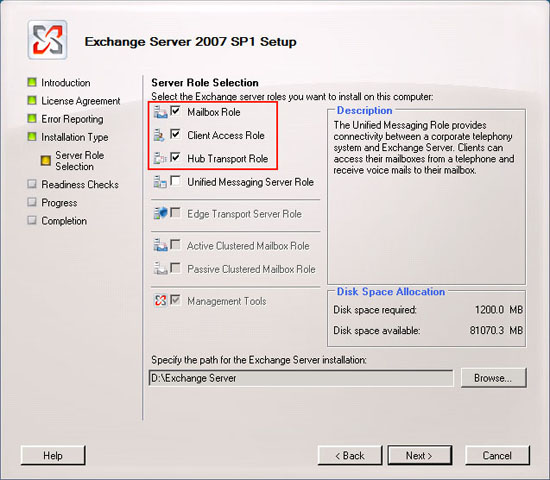Uncheck the Client Access Role checkbox
The image size is (550, 480).
[175, 134]
